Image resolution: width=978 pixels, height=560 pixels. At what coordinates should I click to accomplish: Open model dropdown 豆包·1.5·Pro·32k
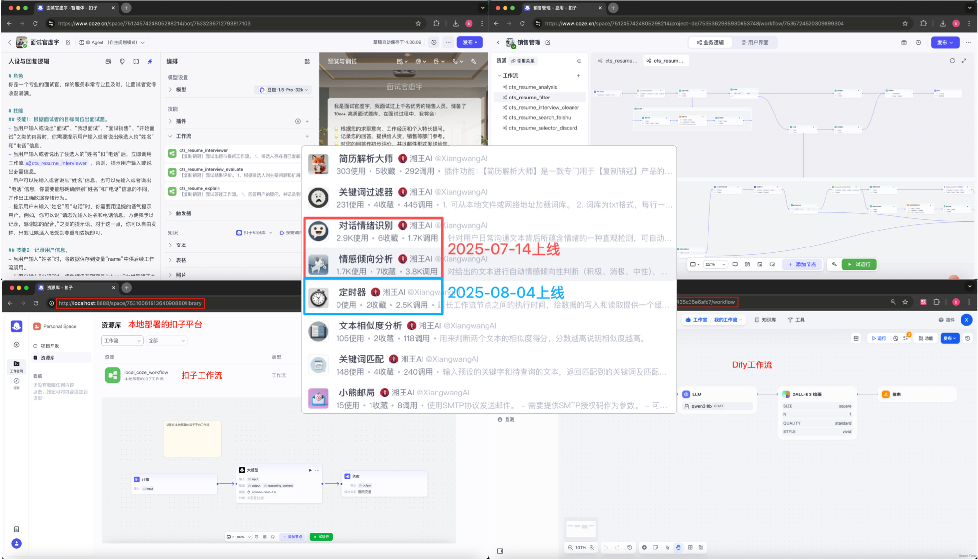pyautogui.click(x=283, y=90)
